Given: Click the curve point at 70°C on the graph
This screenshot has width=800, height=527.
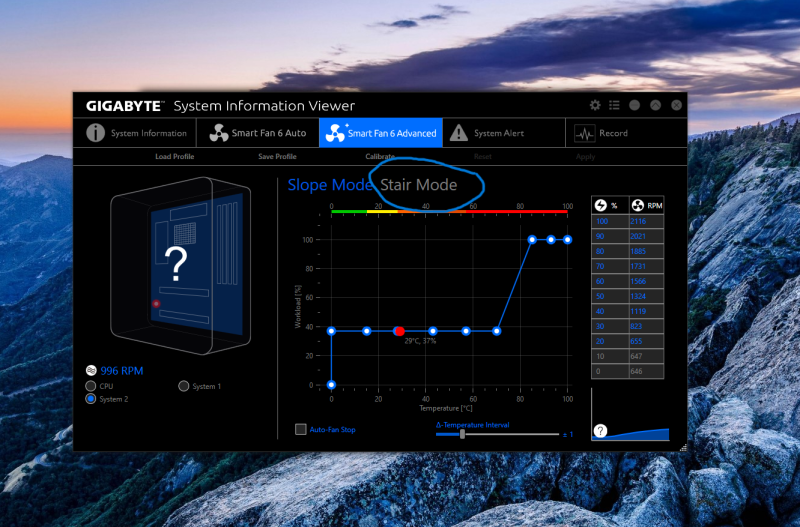Looking at the screenshot, I should pyautogui.click(x=496, y=331).
